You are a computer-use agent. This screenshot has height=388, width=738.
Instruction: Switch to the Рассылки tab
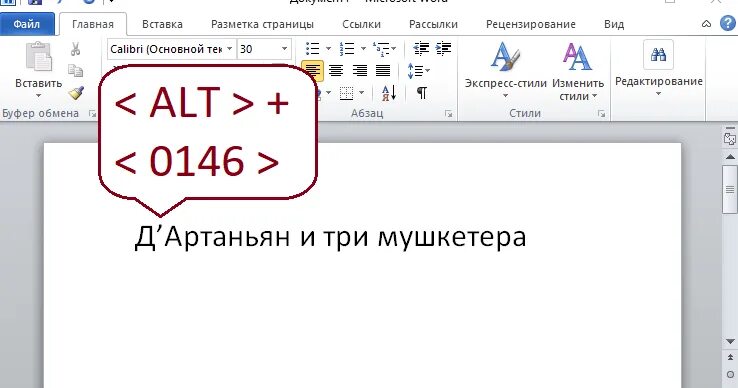click(433, 24)
